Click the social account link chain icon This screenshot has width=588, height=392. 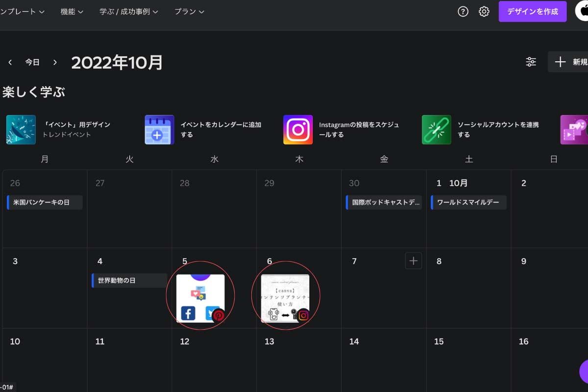pyautogui.click(x=436, y=129)
